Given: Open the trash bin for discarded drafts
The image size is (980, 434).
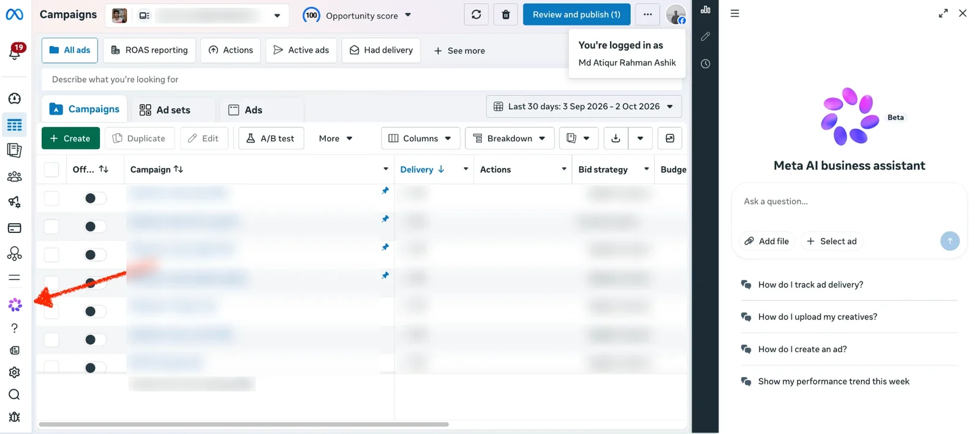Looking at the screenshot, I should (x=505, y=14).
